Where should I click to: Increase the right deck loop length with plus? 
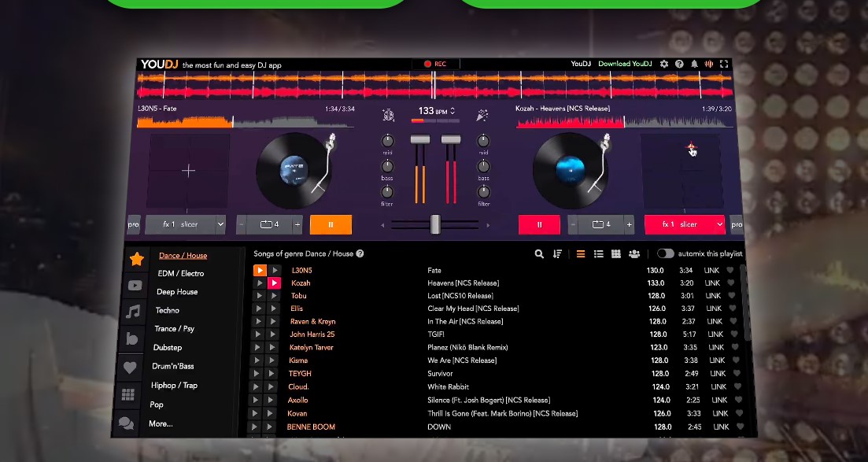[629, 224]
